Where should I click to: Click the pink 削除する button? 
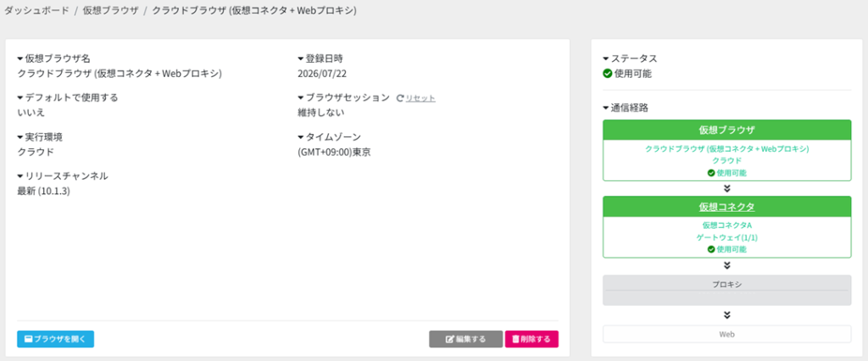pyautogui.click(x=531, y=339)
